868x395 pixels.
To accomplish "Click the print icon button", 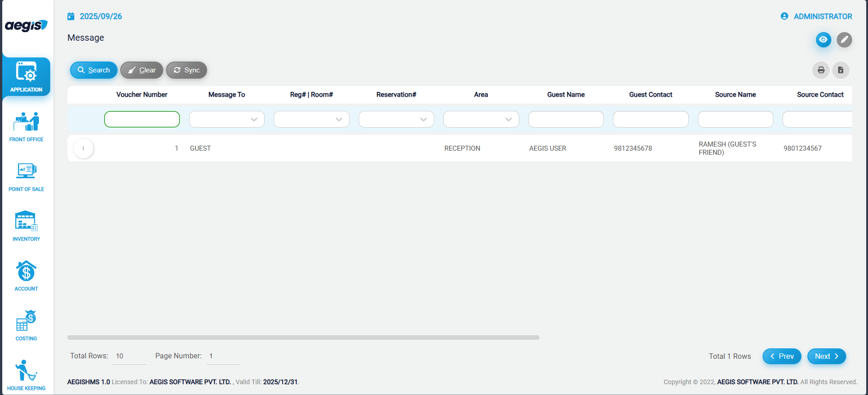I will (x=821, y=70).
